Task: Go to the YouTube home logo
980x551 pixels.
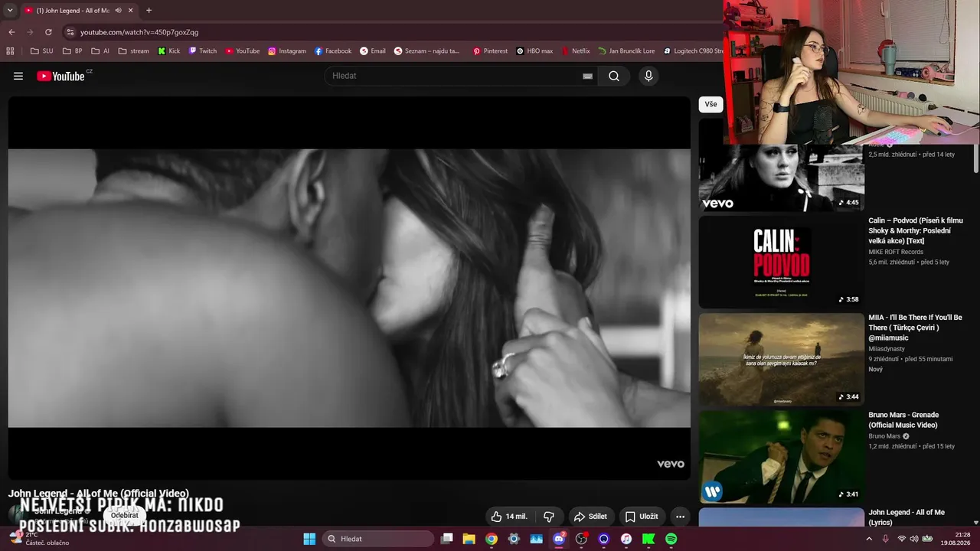Action: click(61, 76)
